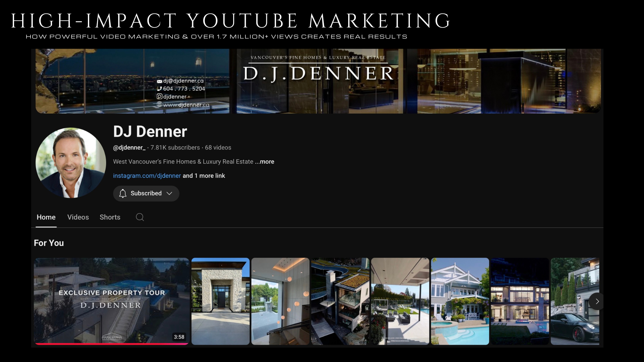Open the Subscribed dropdown chevron
Viewport: 644px width, 362px height.
[x=169, y=193]
